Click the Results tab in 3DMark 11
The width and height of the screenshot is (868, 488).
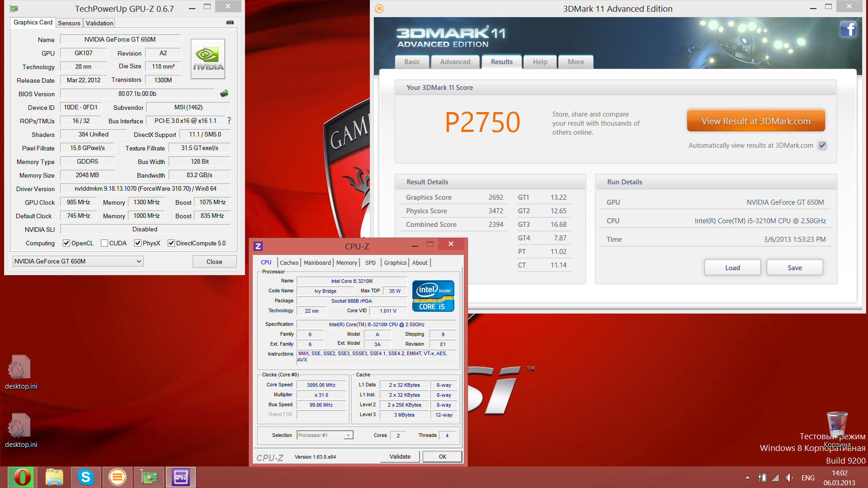click(x=502, y=62)
